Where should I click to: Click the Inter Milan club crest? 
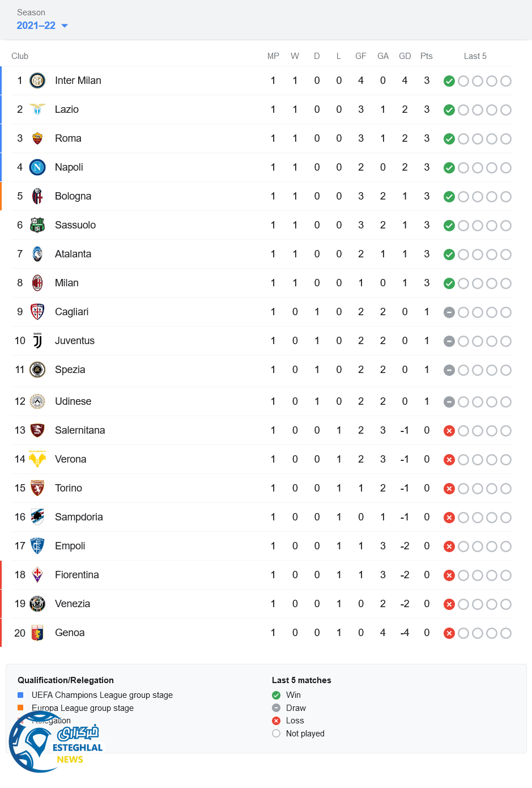[37, 81]
